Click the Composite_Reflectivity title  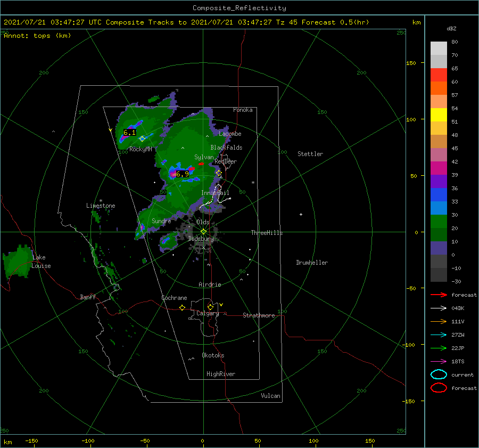pyautogui.click(x=240, y=8)
